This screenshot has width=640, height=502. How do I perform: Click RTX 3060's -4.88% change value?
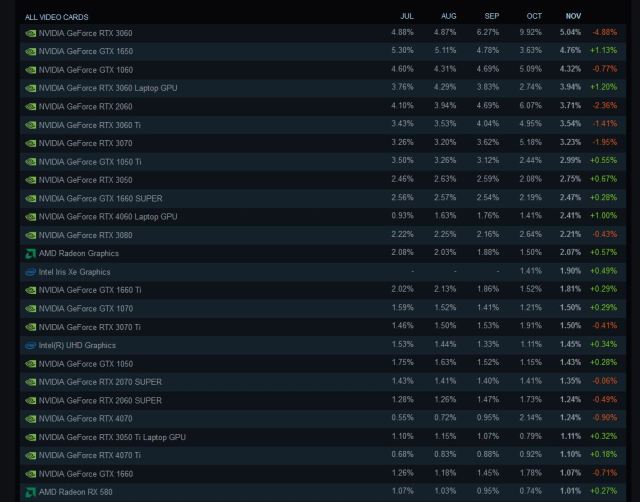(604, 32)
